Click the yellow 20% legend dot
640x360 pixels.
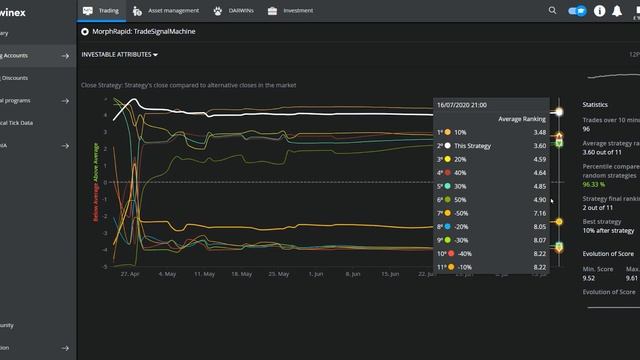448,159
